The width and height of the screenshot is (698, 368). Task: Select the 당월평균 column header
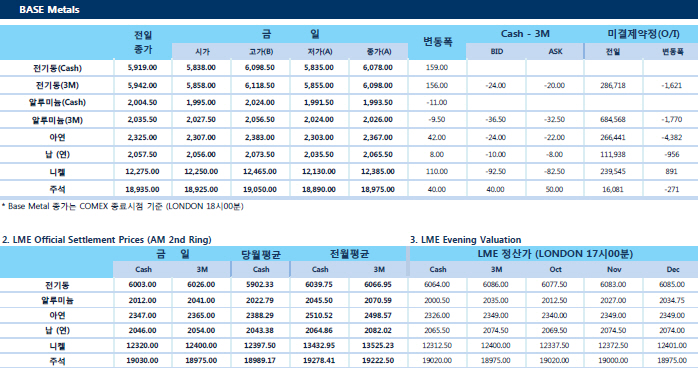[x=261, y=255]
